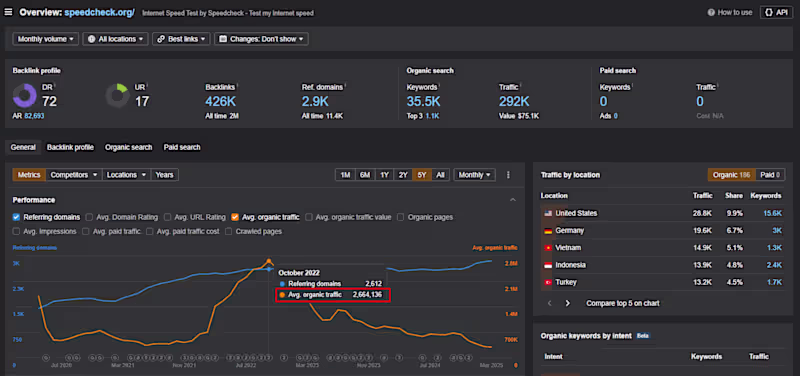This screenshot has width=800, height=376.
Task: Open the AR 82,693 rank link
Action: 34,116
